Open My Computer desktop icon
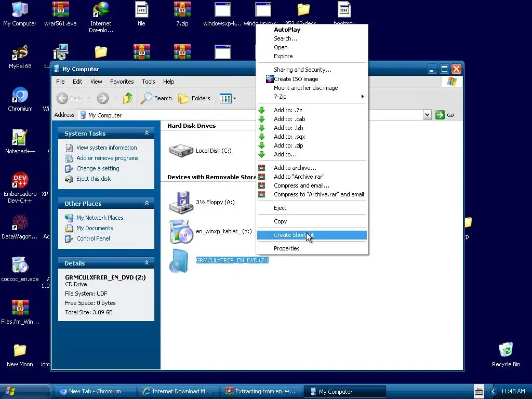 (x=20, y=14)
